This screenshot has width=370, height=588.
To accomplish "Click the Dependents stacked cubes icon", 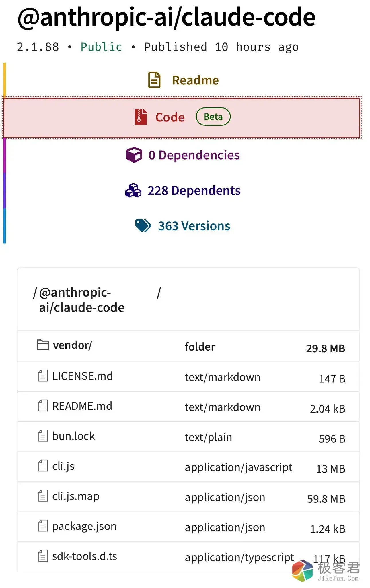I will (x=133, y=191).
